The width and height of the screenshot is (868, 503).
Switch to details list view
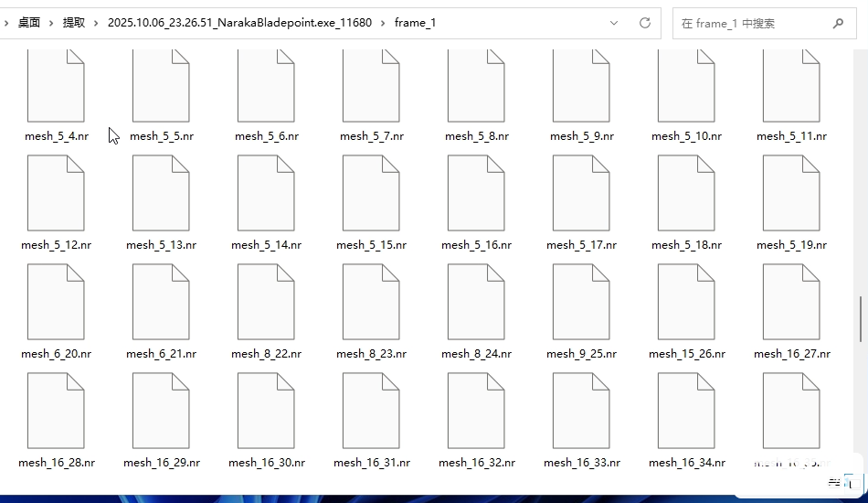(x=835, y=481)
